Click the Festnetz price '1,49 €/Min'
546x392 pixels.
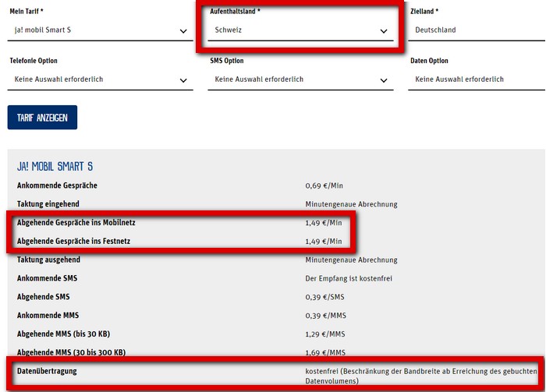pyautogui.click(x=324, y=242)
